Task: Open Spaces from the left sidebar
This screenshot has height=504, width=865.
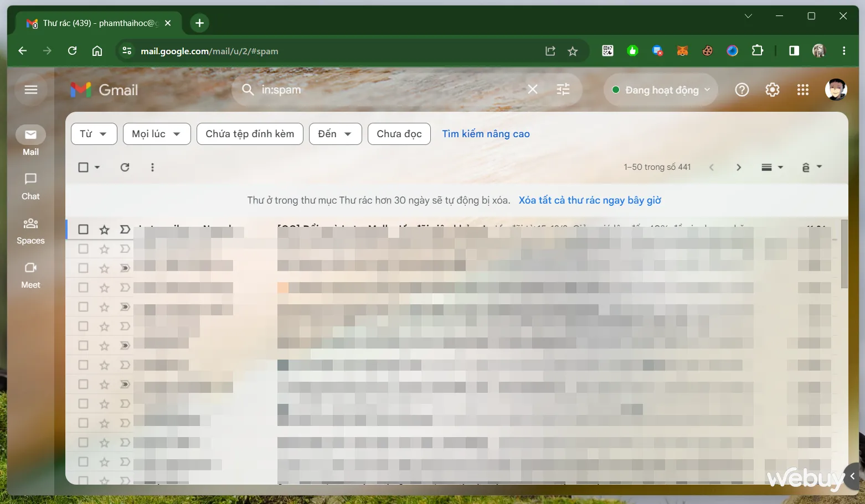Action: (x=30, y=230)
